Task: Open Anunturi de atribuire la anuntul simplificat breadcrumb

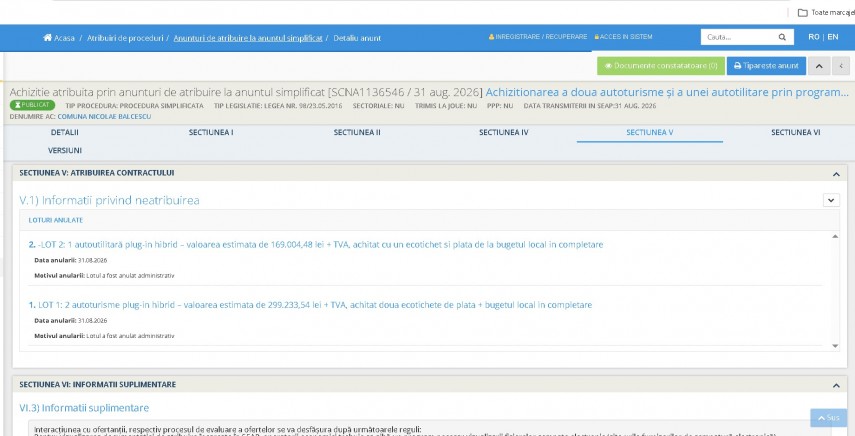Action: pyautogui.click(x=248, y=38)
